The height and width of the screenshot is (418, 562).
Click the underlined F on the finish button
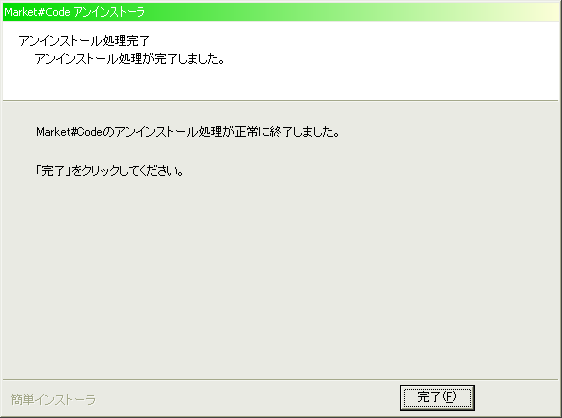[x=449, y=397]
